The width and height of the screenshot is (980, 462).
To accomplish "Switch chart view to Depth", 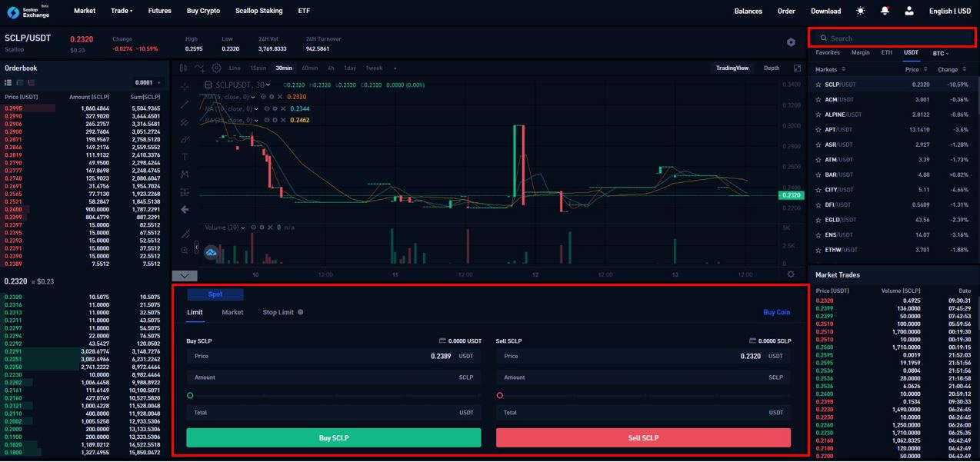I will point(772,68).
